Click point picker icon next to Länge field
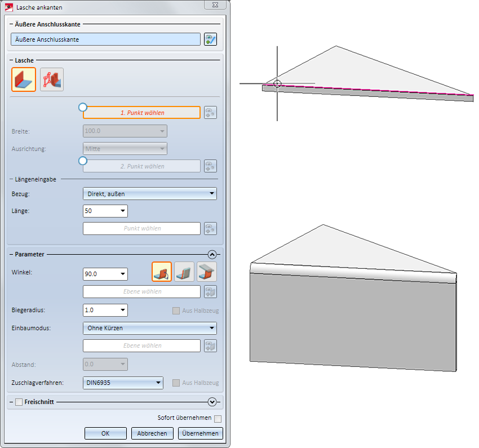The image size is (479, 448). [x=210, y=229]
